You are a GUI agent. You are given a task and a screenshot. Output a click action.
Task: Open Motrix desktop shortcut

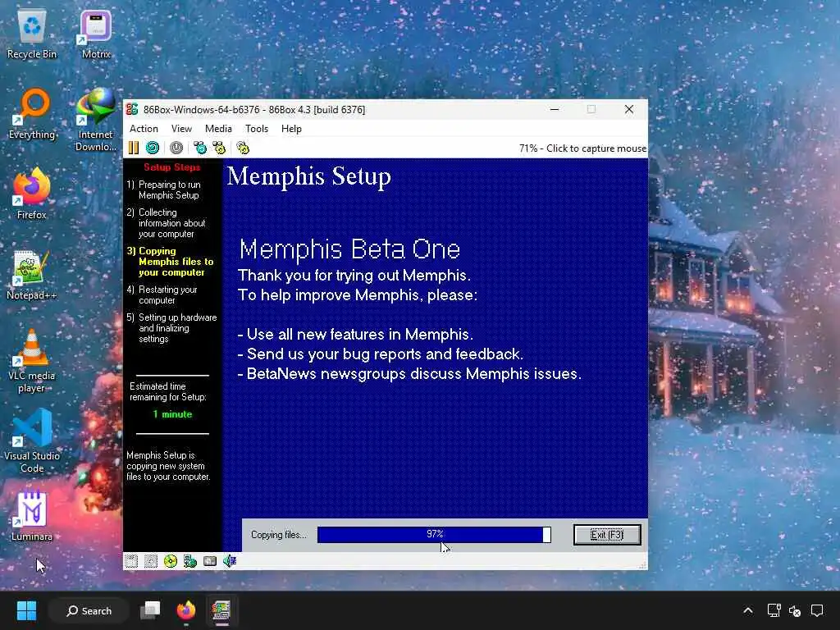(96, 35)
